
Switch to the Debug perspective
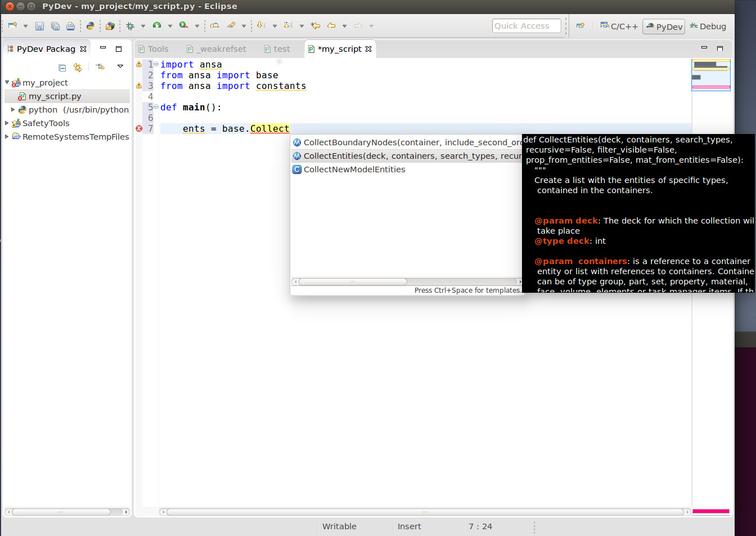[708, 26]
